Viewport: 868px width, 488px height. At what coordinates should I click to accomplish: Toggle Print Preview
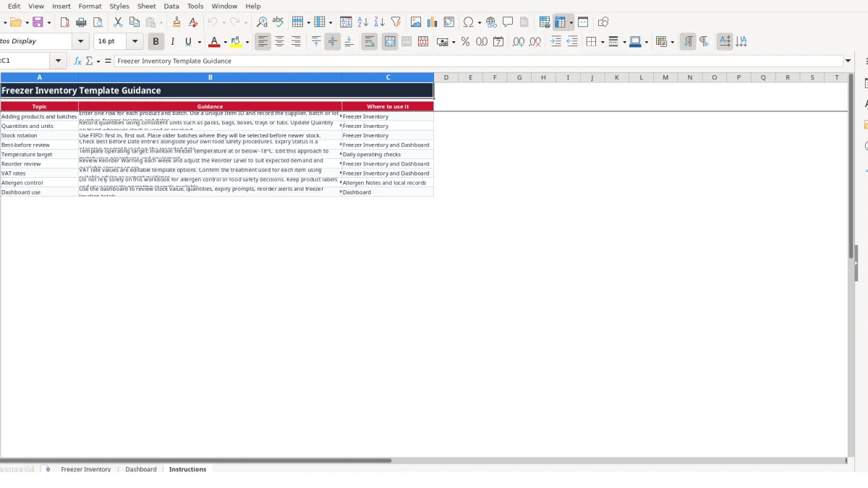98,22
